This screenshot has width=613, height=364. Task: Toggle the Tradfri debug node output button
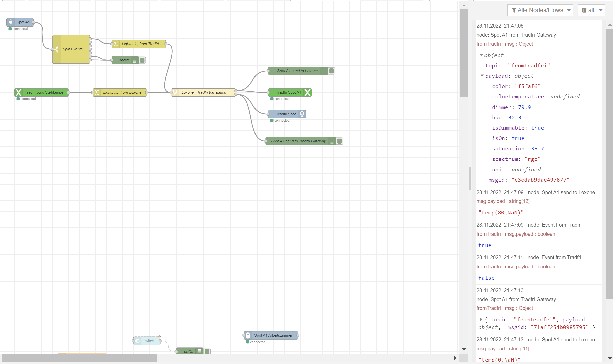(142, 60)
